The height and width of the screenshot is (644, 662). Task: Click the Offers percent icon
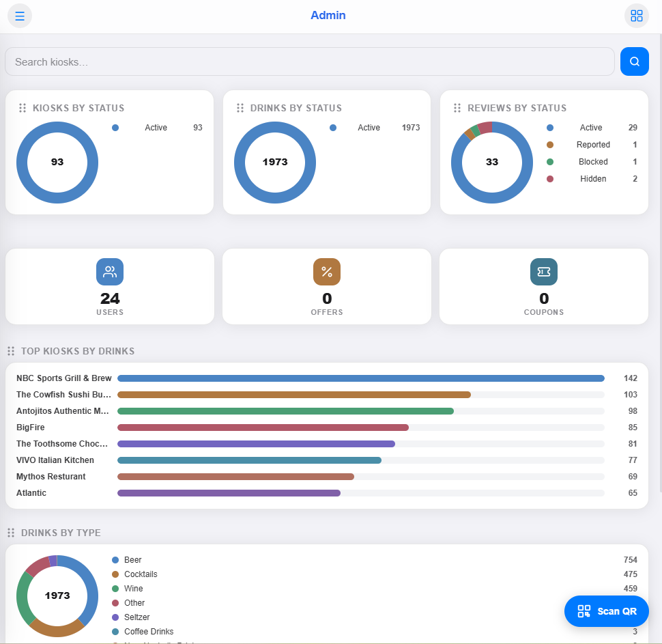tap(327, 272)
